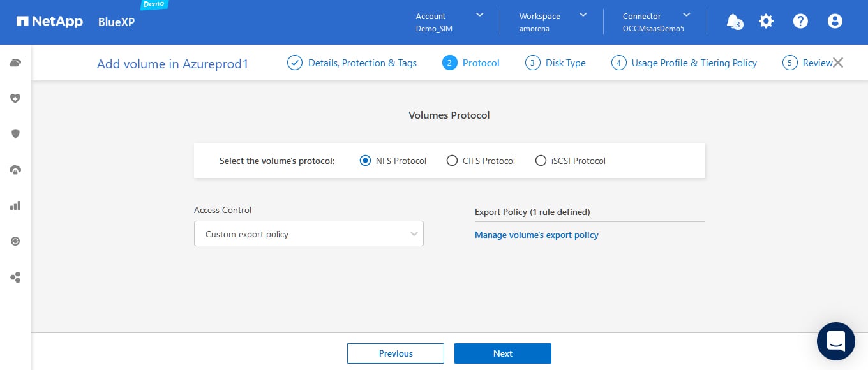Screen dimensions: 868x370
Task: Expand the Account Demo_SIM selector
Action: coord(449,22)
